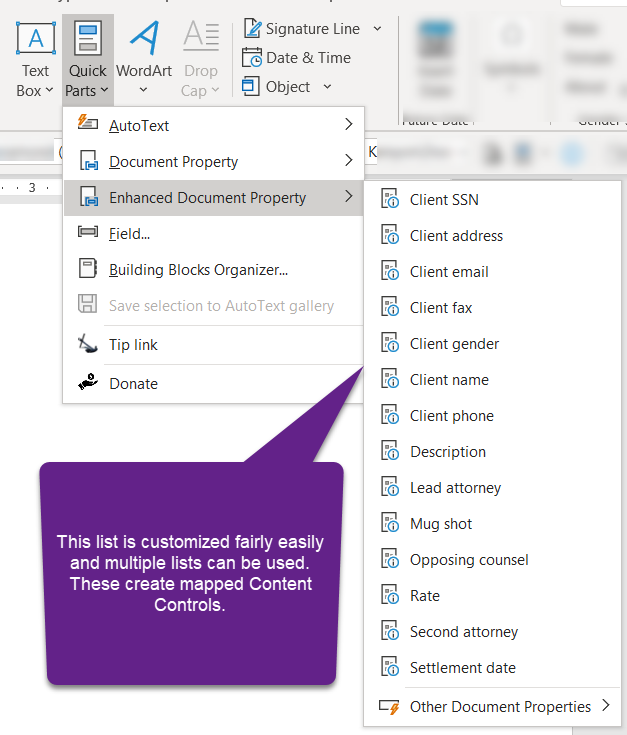Expand the AutoText submenu arrow
627x735 pixels.
348,124
